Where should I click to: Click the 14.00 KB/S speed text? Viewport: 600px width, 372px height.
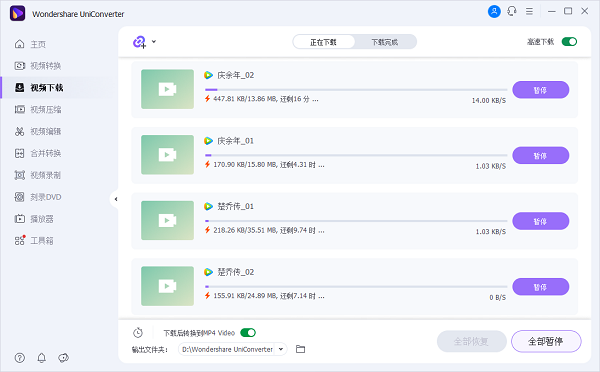[489, 101]
